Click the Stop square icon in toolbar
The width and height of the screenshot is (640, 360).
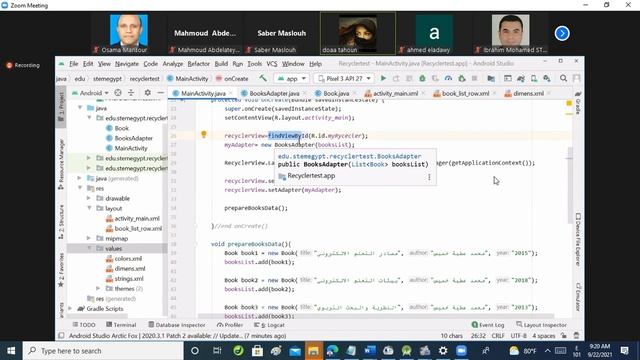[x=474, y=78]
